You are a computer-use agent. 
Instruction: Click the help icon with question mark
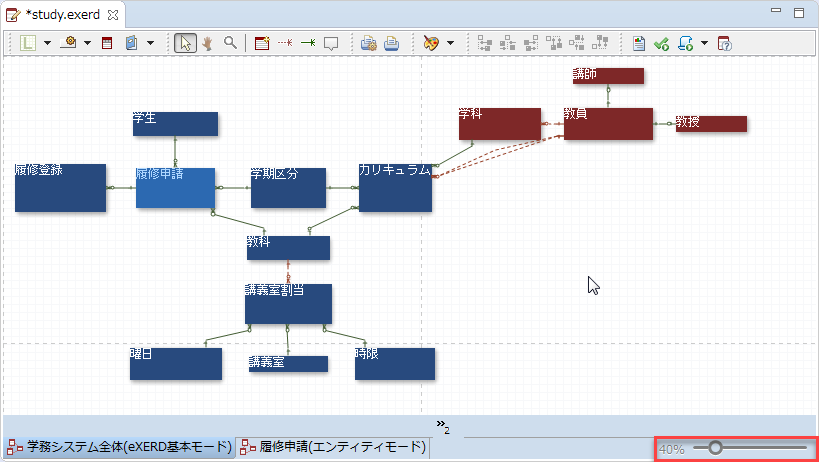tap(724, 43)
